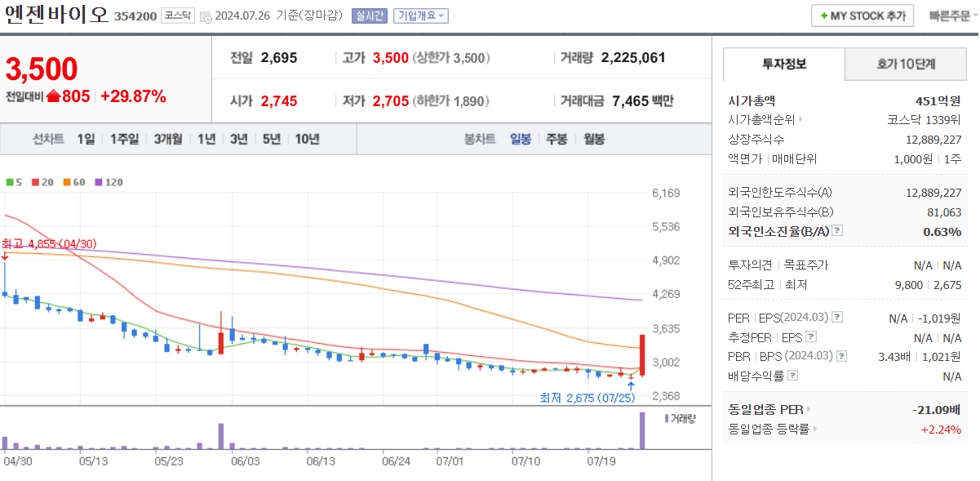Screen dimensions: 980x481
Task: Click the arrow icon after 시가총액순위
Action: pos(800,119)
